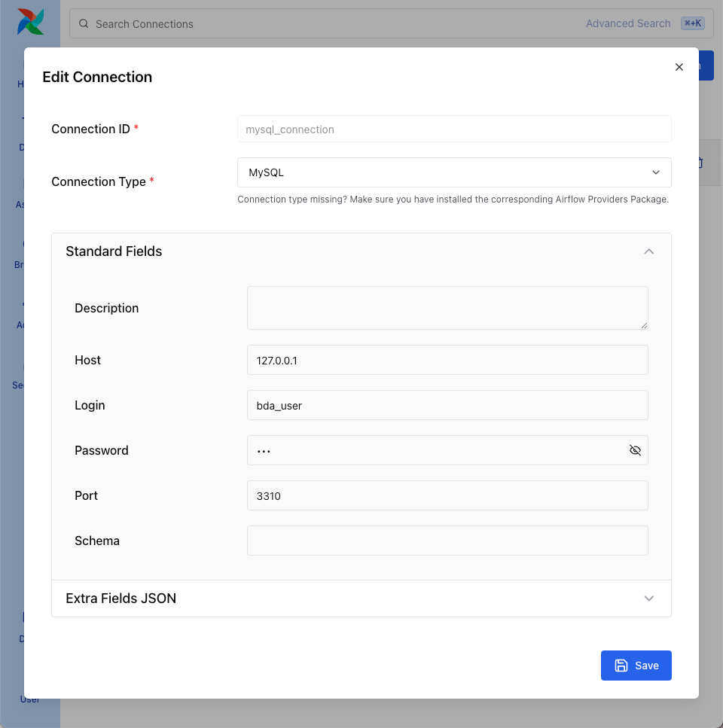Screen dimensions: 723x728
Task: Collapse the Standard Fields section
Action: pyautogui.click(x=648, y=251)
